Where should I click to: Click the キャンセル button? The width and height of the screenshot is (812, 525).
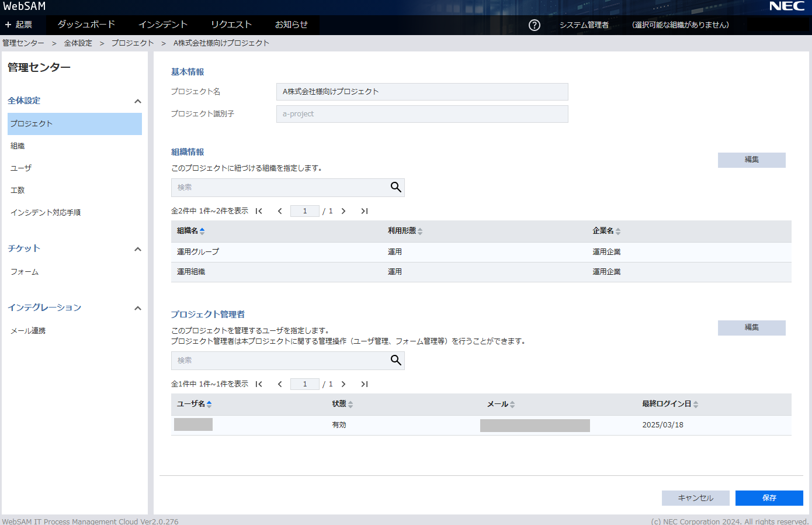tap(695, 498)
